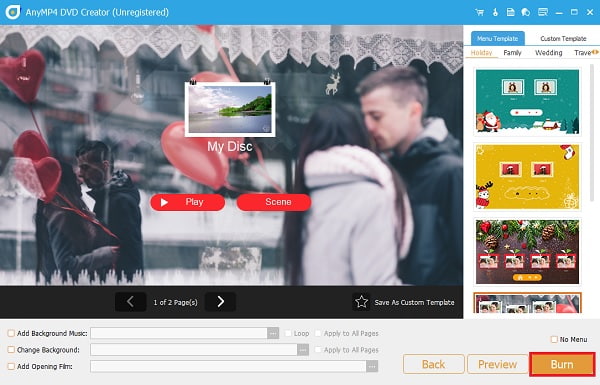Click the star Save As Custom Template icon
Screen dimensions: 600x385
tap(361, 302)
